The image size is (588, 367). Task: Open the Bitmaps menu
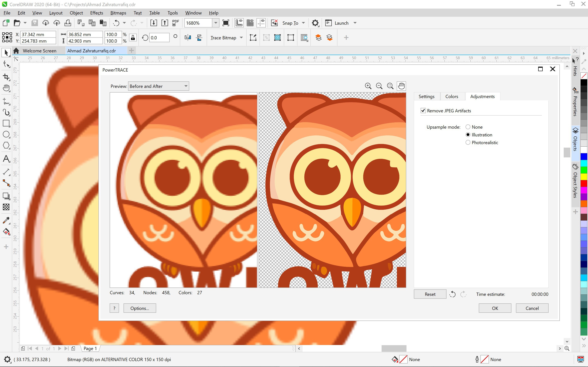tap(118, 13)
